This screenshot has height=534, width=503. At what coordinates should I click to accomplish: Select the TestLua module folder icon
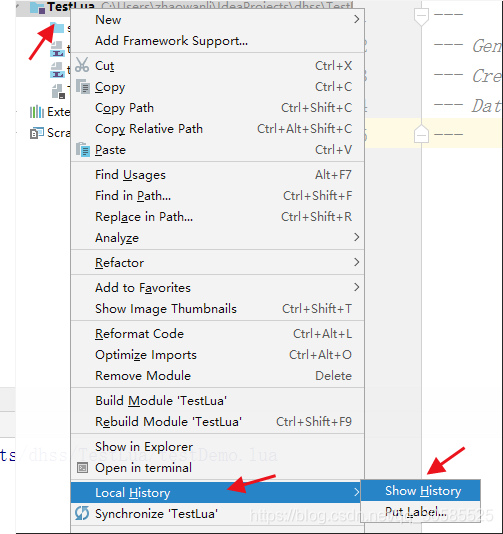pyautogui.click(x=37, y=8)
